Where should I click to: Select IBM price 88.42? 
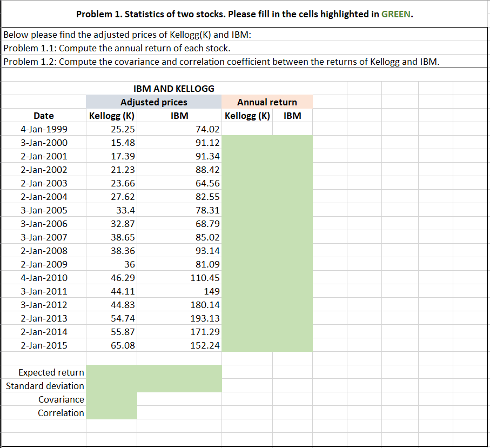(x=179, y=170)
